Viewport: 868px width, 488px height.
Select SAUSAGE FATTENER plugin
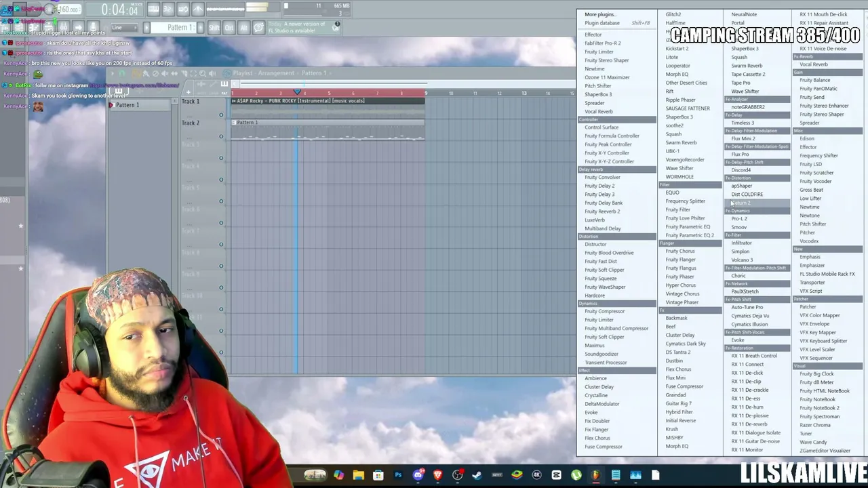tap(688, 108)
